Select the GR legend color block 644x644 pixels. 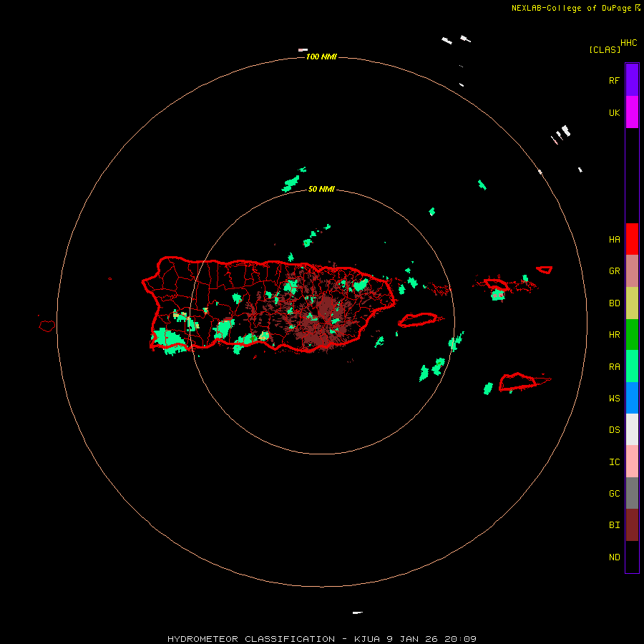click(632, 271)
